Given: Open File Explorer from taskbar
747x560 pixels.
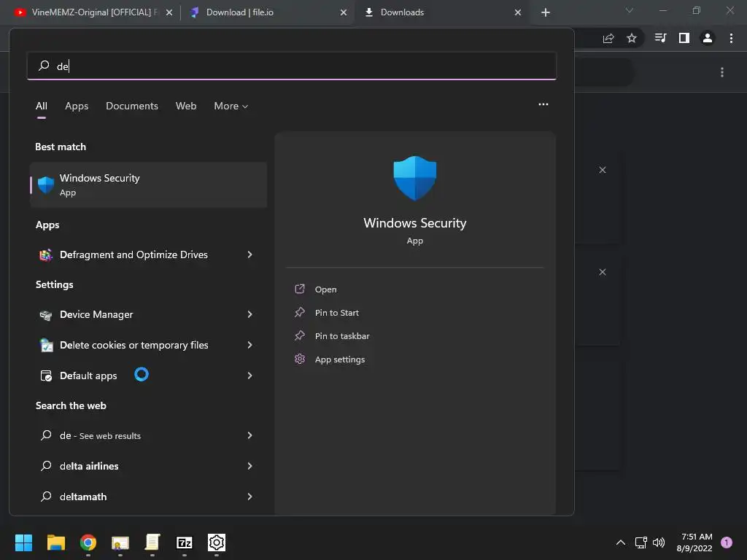Looking at the screenshot, I should tap(55, 542).
